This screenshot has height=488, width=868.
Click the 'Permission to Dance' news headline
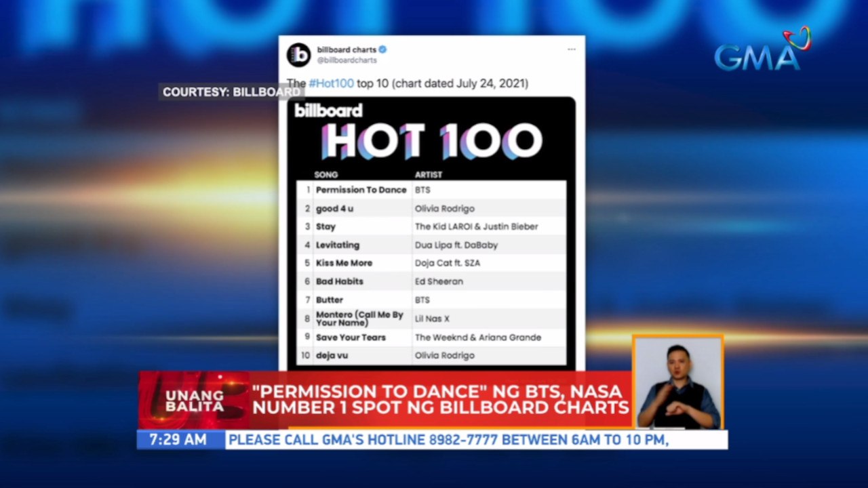click(x=441, y=400)
